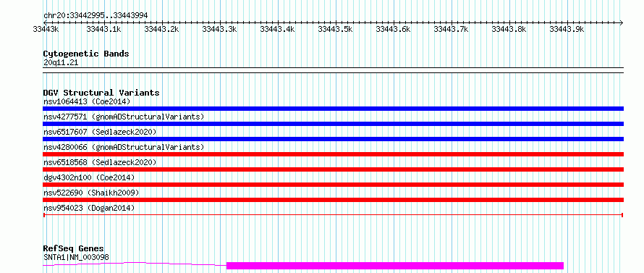Select variant label dgv4302n100 (Coe2014)

(89, 177)
